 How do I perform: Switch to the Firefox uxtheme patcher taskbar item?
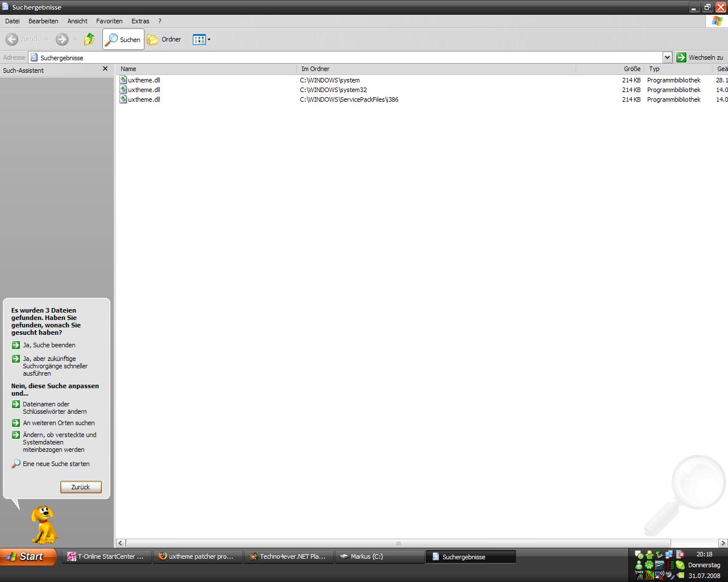197,556
